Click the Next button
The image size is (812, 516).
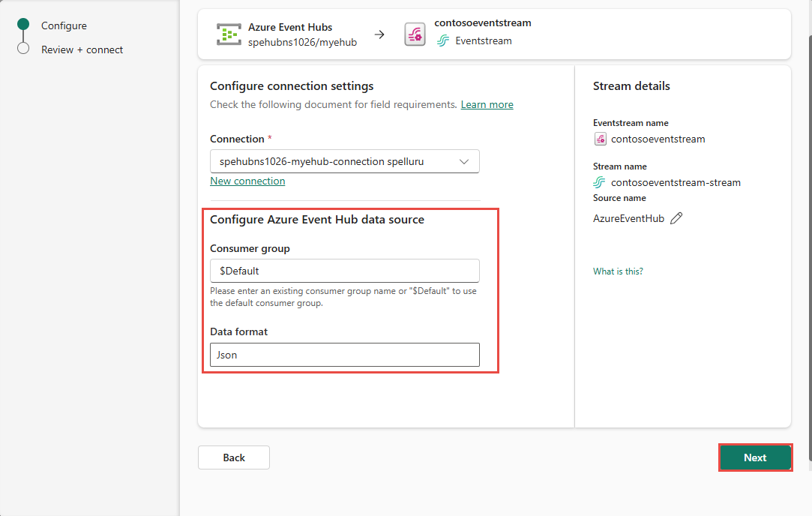[755, 457]
